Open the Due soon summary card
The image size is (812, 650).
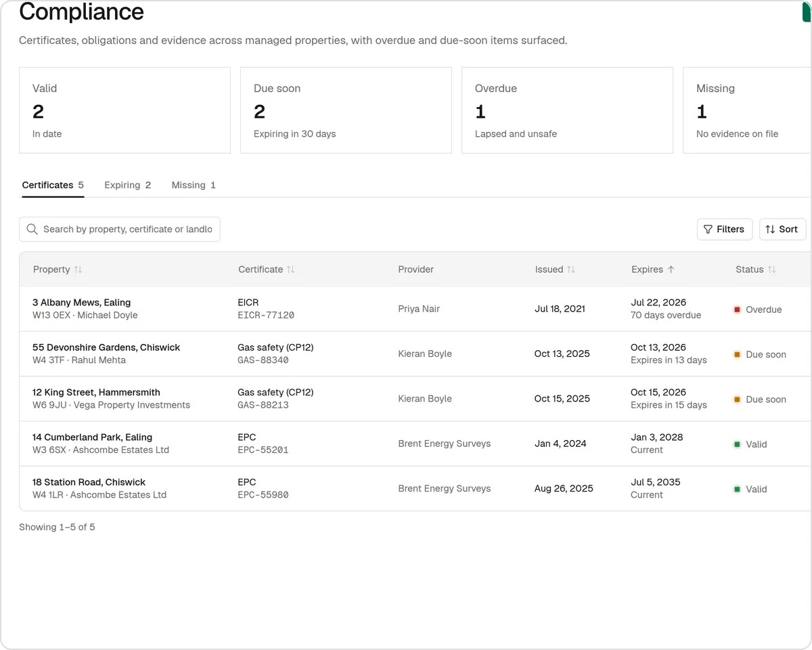coord(346,110)
